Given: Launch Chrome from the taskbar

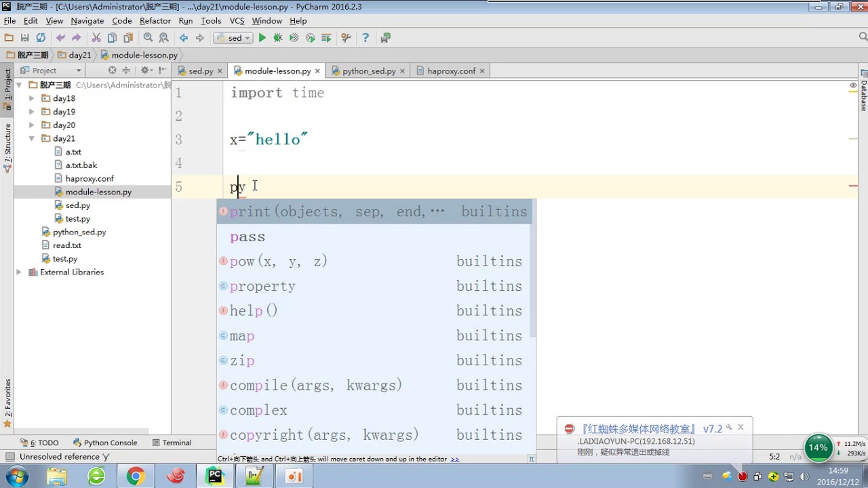Looking at the screenshot, I should (x=136, y=476).
